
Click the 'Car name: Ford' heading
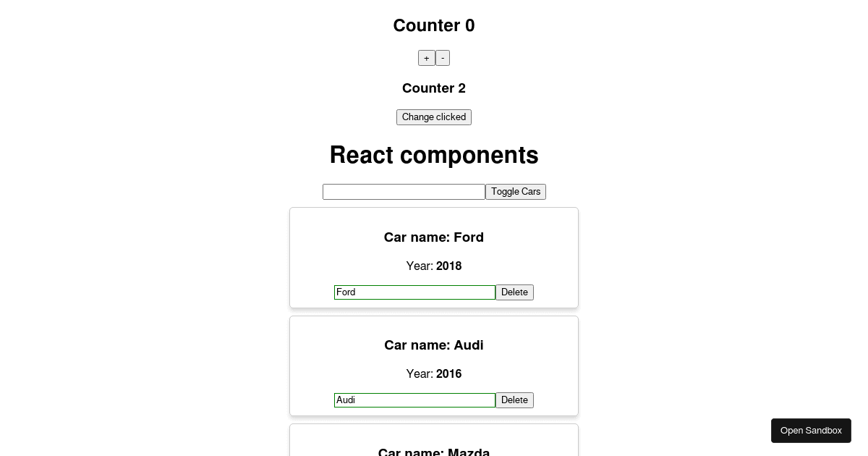[x=434, y=237]
